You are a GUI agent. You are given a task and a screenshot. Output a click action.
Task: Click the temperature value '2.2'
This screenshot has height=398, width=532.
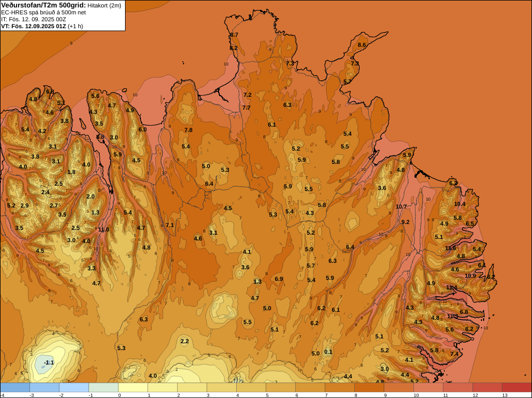pyautogui.click(x=185, y=341)
